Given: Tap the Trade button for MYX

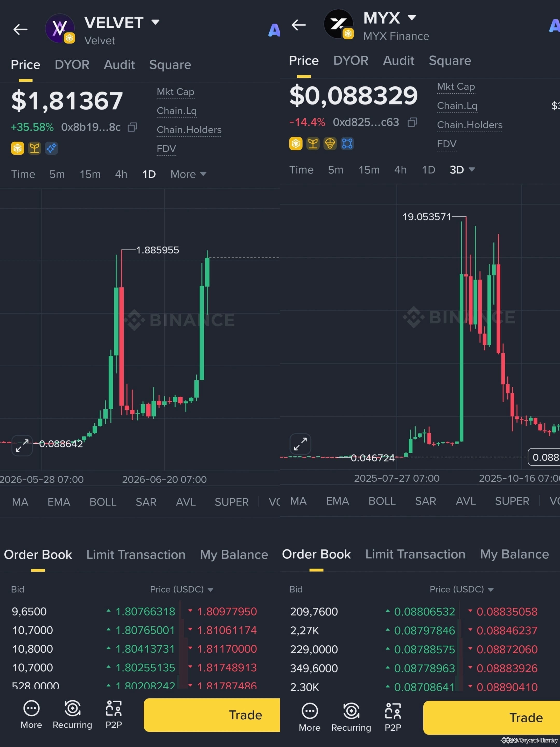Looking at the screenshot, I should [492, 718].
